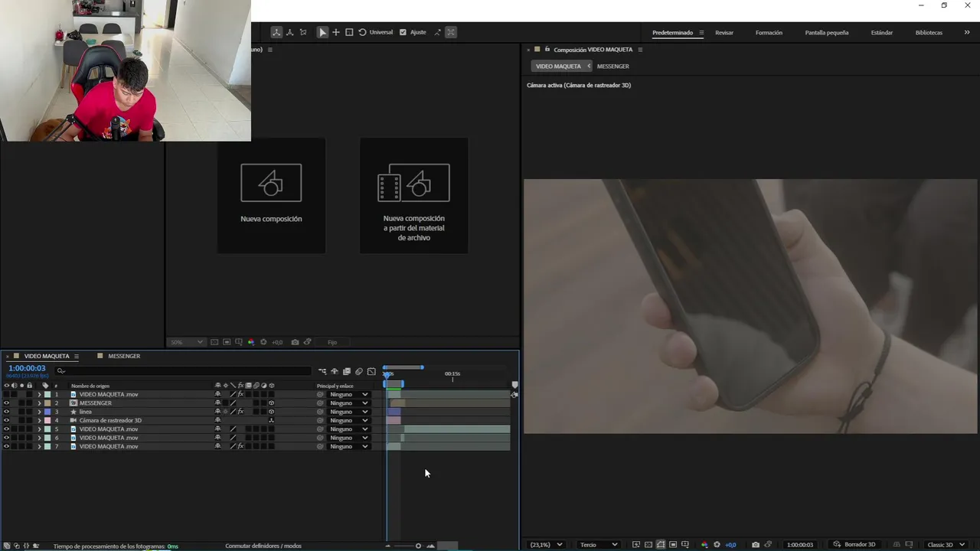This screenshot has width=980, height=551.
Task: Hide layer 5 VIDEO MAQUETA .mov eye
Action: [7, 429]
